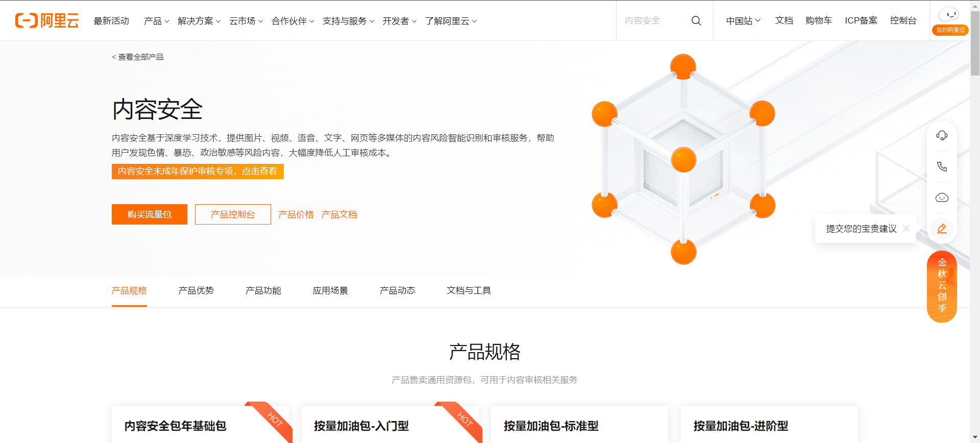Open the 我的阿里云 avatar
The image size is (980, 443).
pos(950,20)
